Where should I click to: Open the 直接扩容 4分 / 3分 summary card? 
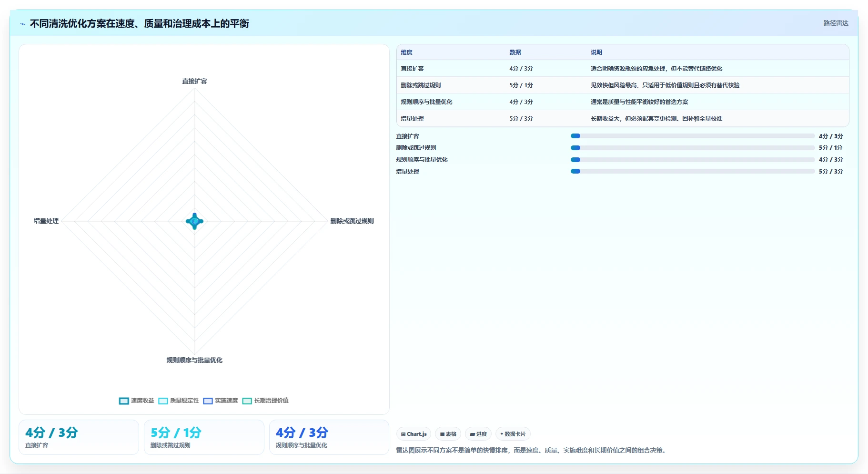79,437
